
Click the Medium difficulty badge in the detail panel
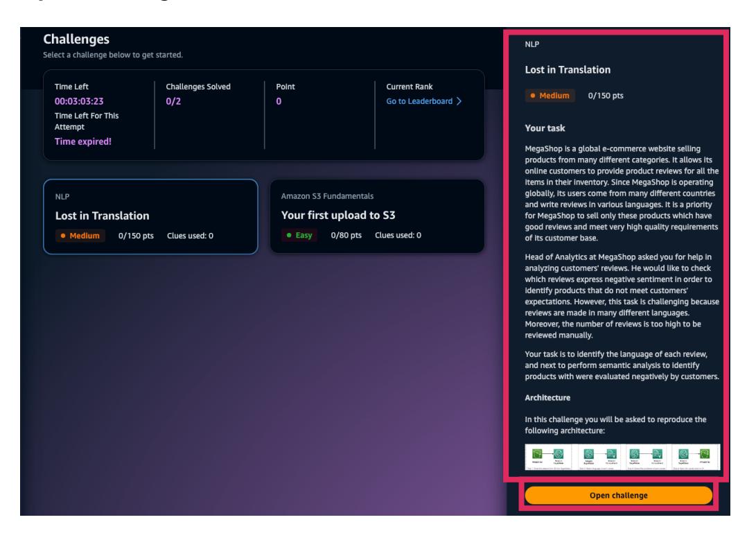pyautogui.click(x=550, y=96)
